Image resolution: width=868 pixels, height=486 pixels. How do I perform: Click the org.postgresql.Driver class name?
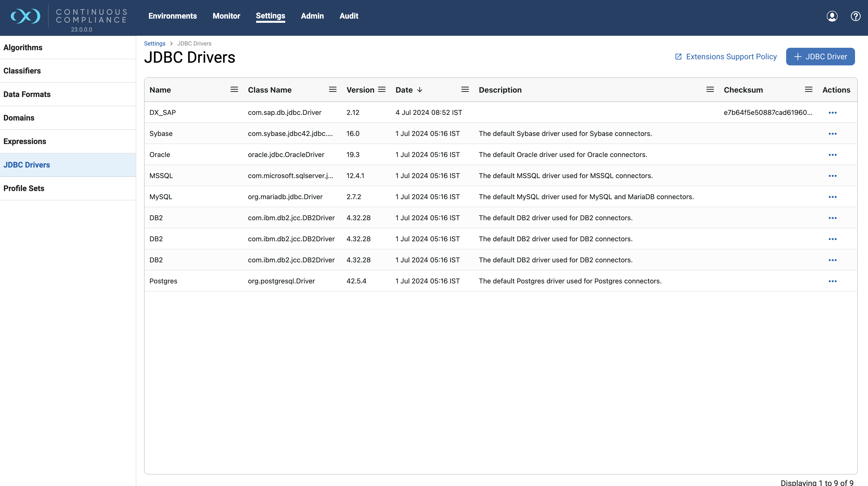(x=281, y=281)
